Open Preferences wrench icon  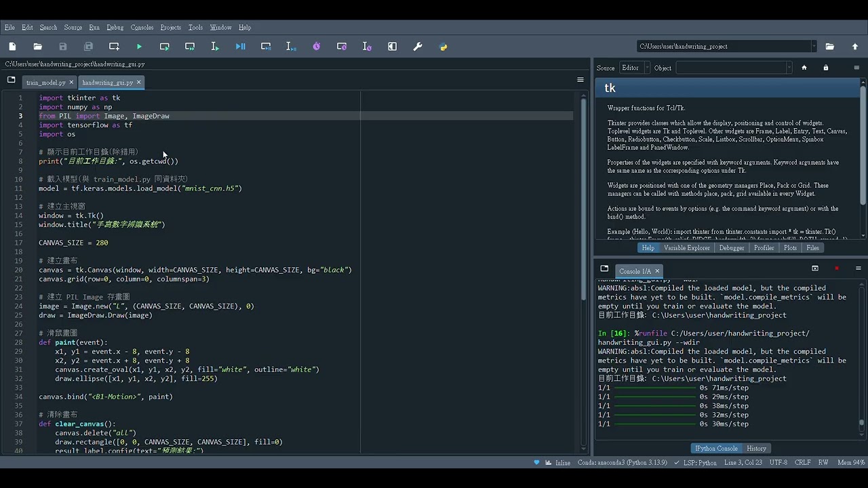click(x=418, y=47)
